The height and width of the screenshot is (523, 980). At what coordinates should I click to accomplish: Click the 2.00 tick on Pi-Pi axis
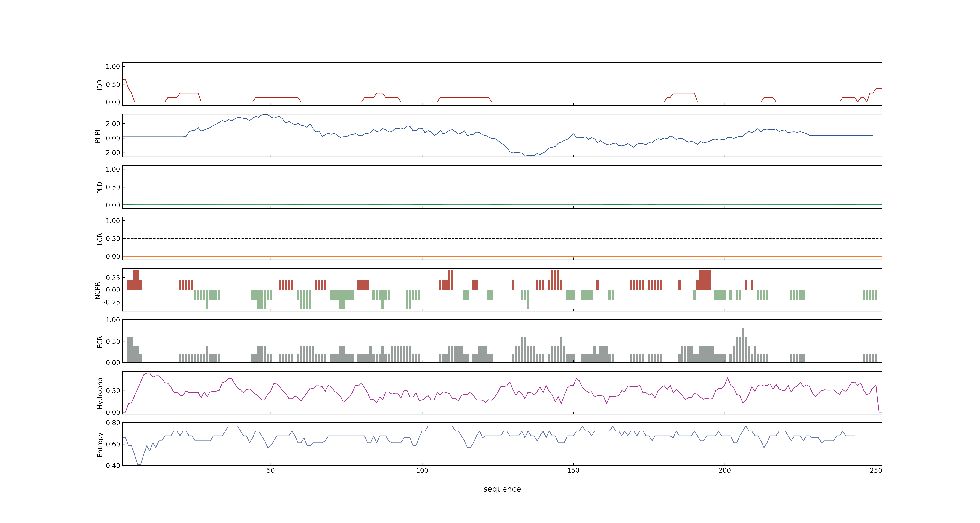coord(113,123)
